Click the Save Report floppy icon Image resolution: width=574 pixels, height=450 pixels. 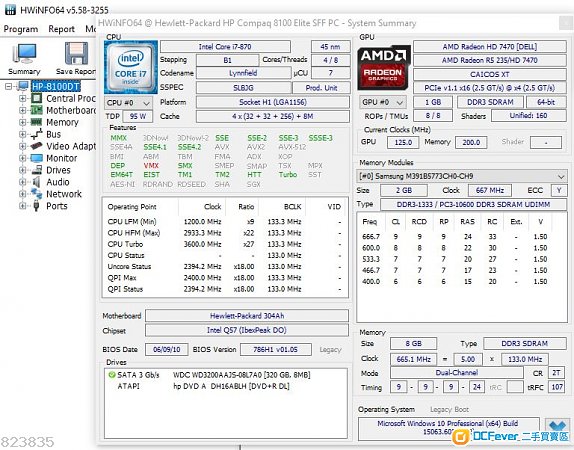(76, 54)
